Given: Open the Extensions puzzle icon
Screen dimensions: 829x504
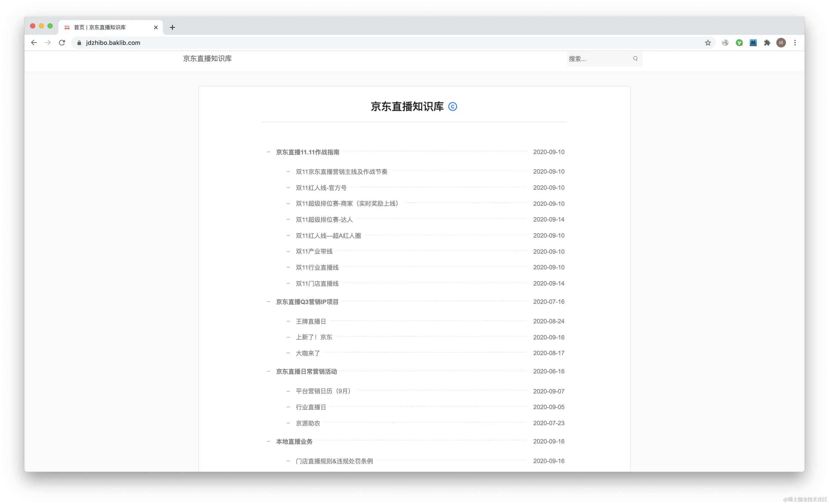Looking at the screenshot, I should tap(767, 43).
